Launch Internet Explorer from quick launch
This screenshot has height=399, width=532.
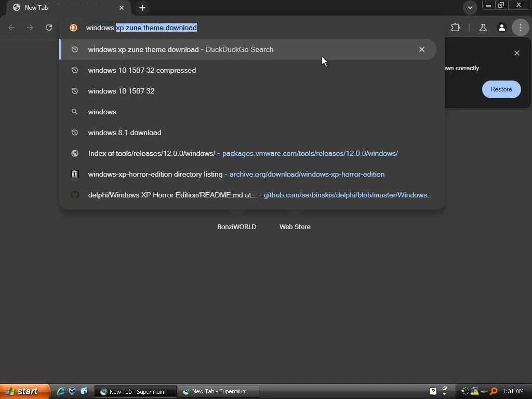[x=61, y=391]
